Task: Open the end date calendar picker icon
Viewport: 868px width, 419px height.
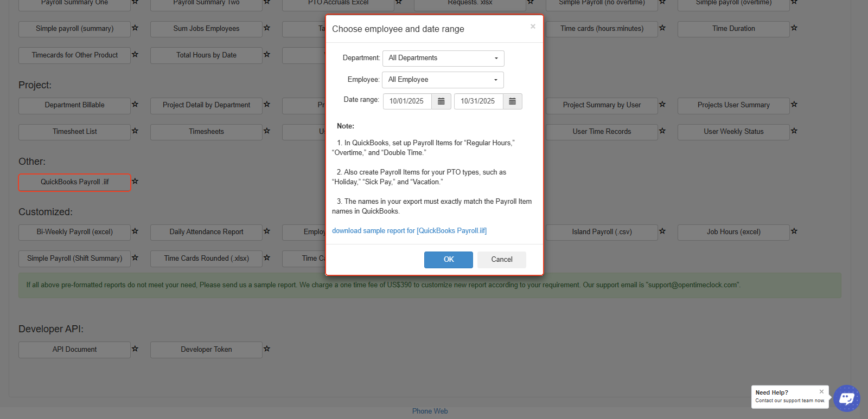Action: tap(512, 101)
